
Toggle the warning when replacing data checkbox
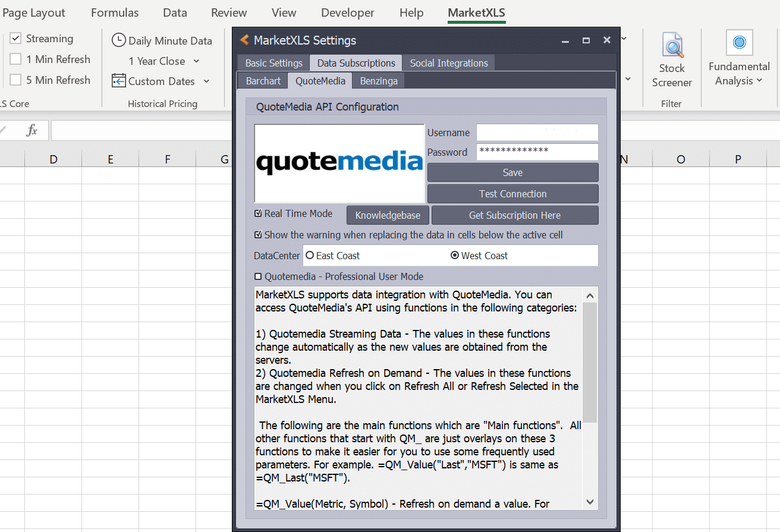258,235
